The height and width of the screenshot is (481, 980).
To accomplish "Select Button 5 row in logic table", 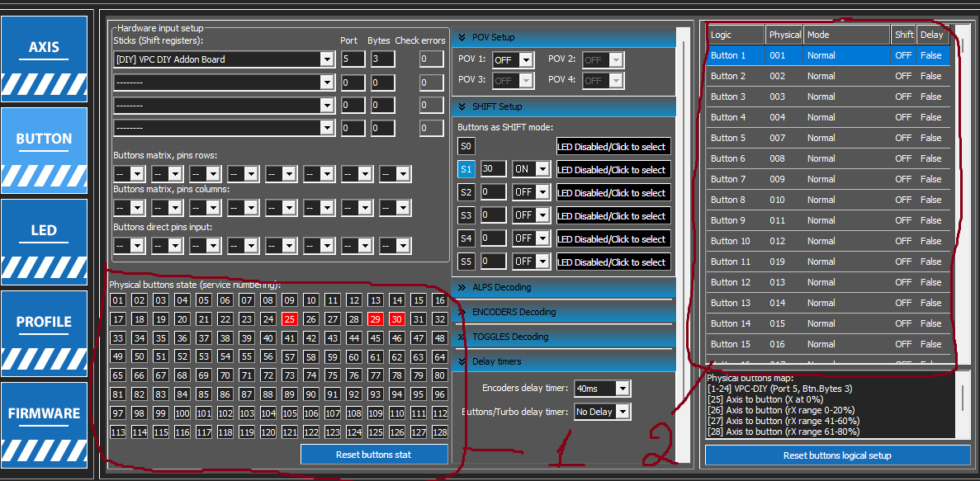I will click(x=827, y=138).
